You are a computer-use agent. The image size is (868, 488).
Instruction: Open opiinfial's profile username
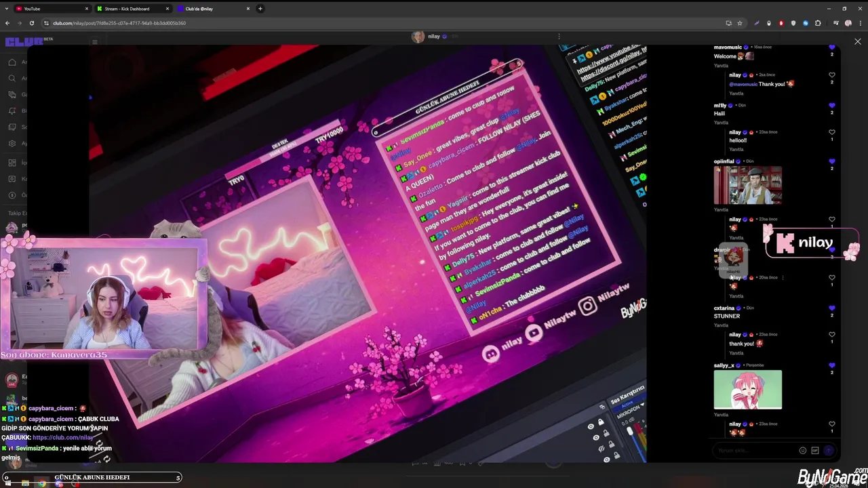(x=724, y=161)
